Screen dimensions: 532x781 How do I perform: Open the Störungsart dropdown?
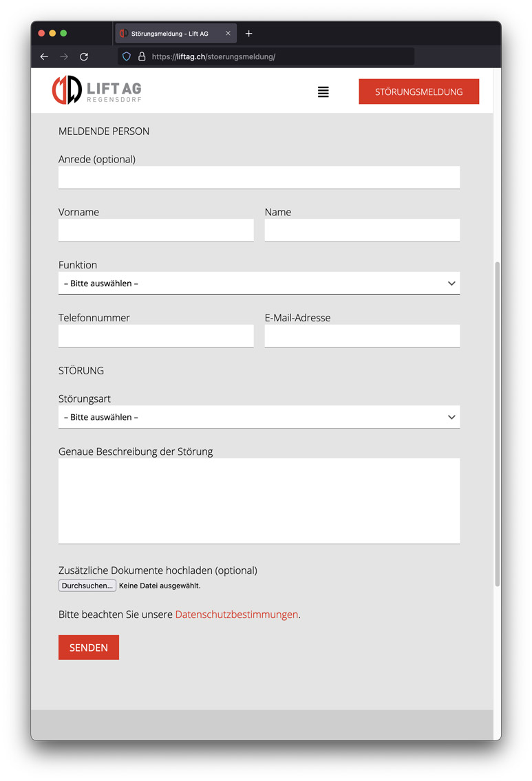pos(259,417)
